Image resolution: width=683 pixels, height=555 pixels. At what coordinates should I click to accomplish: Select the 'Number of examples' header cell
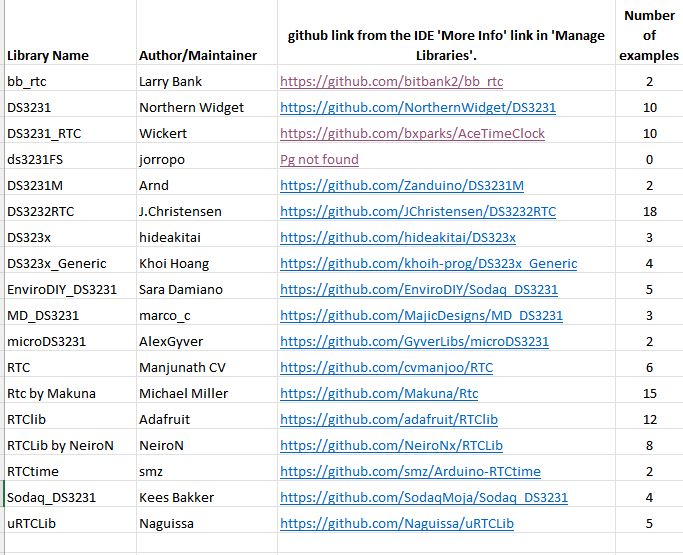649,33
